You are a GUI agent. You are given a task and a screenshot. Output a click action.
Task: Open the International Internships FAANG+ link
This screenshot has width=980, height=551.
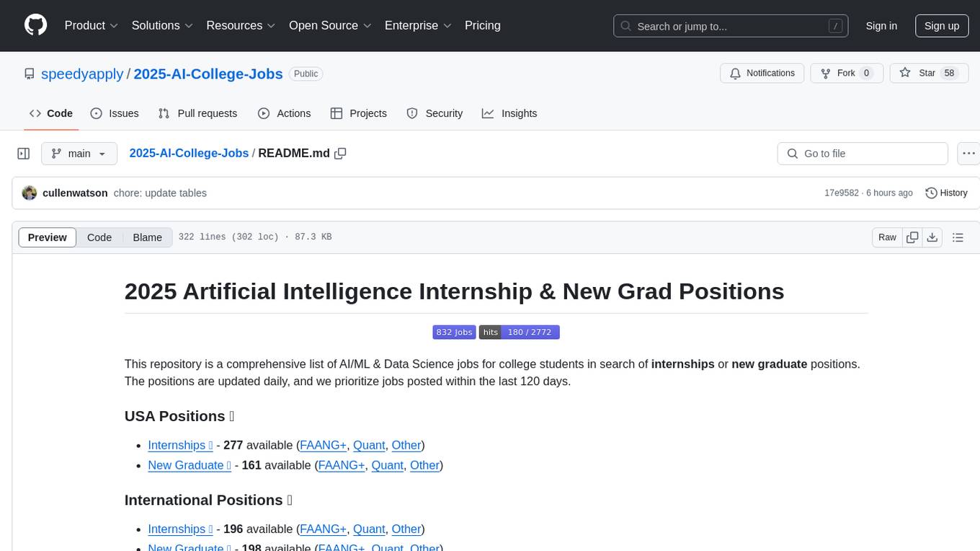pos(323,529)
